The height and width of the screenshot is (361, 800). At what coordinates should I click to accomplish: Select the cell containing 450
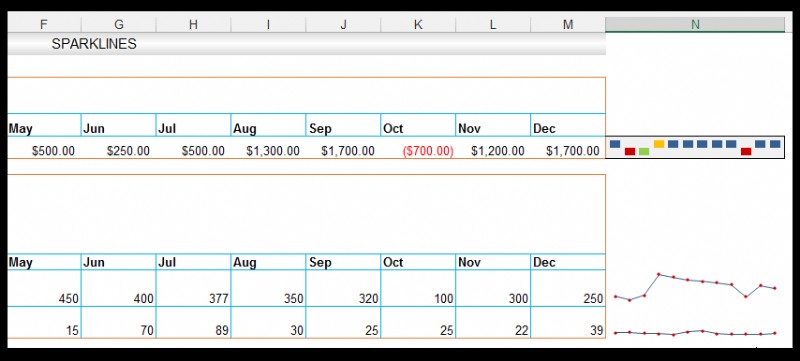pos(44,288)
